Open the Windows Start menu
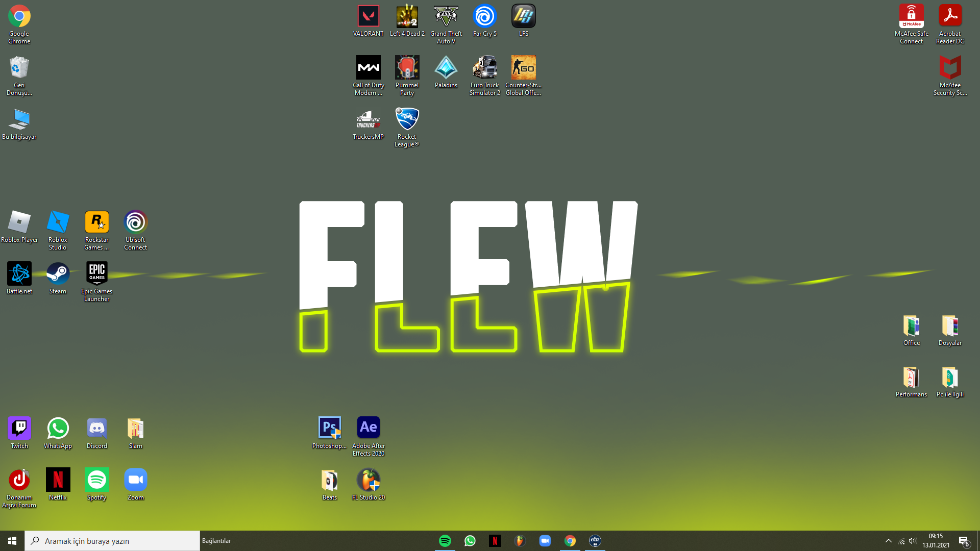The width and height of the screenshot is (980, 551). point(12,541)
